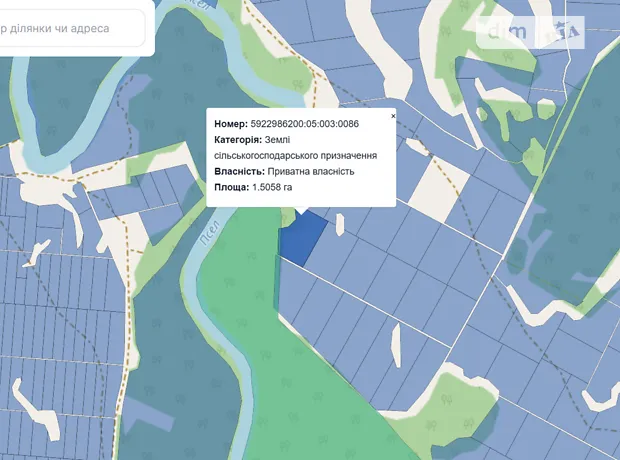620x460 pixels.
Task: Focus the parcel or address search field
Action: pyautogui.click(x=70, y=29)
